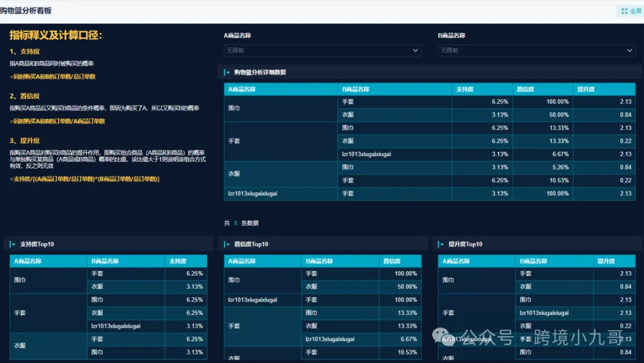Image resolution: width=644 pixels, height=363 pixels.
Task: Click the chevron arrow of the B商品名称 selector
Action: pos(630,51)
